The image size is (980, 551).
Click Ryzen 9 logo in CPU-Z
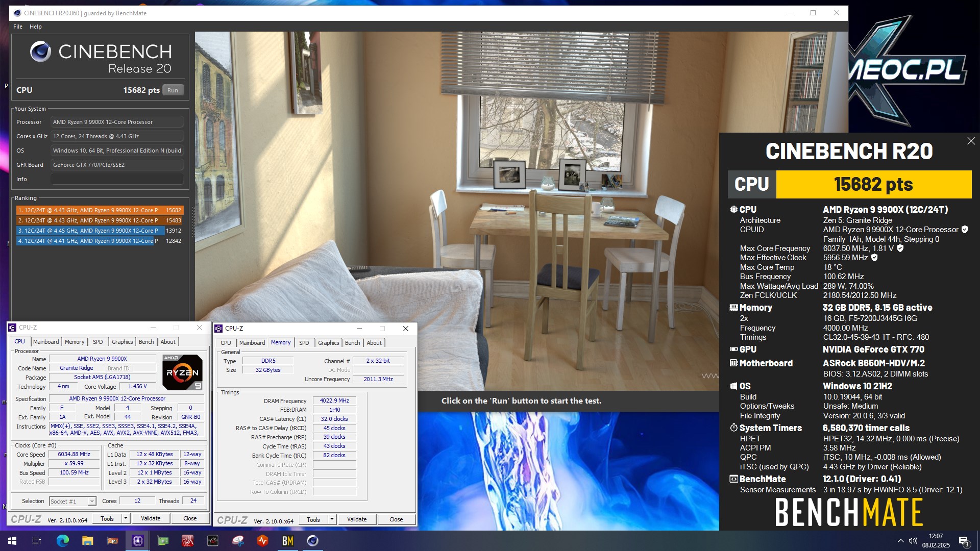pos(182,372)
